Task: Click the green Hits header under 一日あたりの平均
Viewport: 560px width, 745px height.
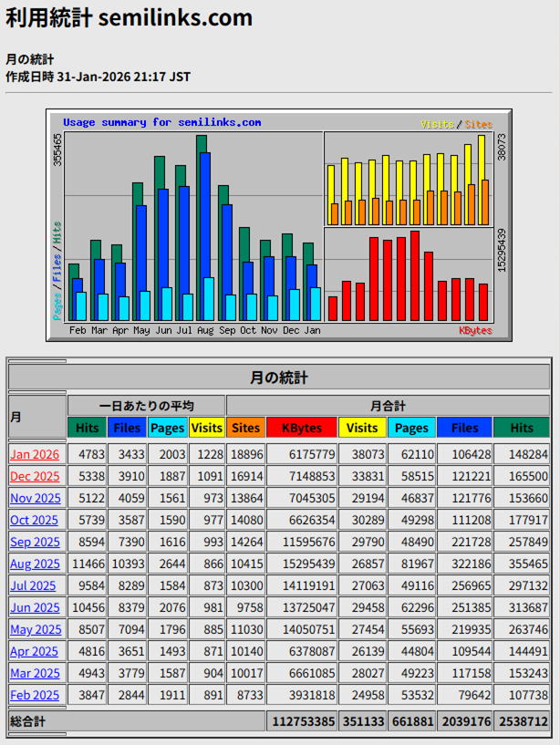Action: (87, 427)
